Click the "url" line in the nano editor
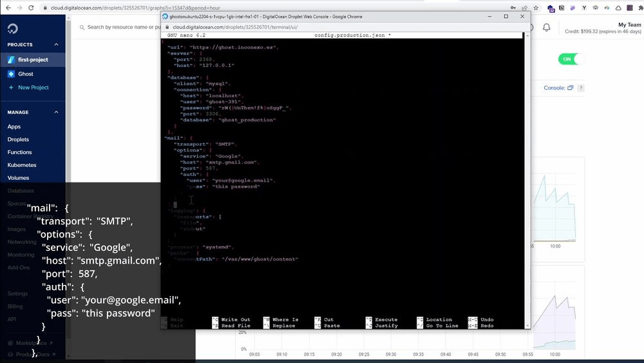The height and width of the screenshot is (363, 644). pyautogui.click(x=223, y=47)
